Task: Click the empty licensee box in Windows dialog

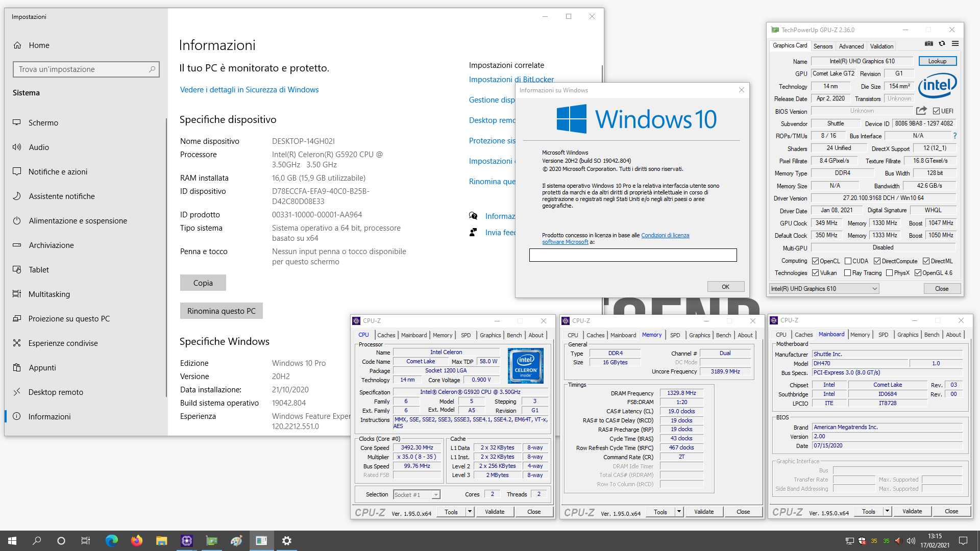Action: coord(633,255)
